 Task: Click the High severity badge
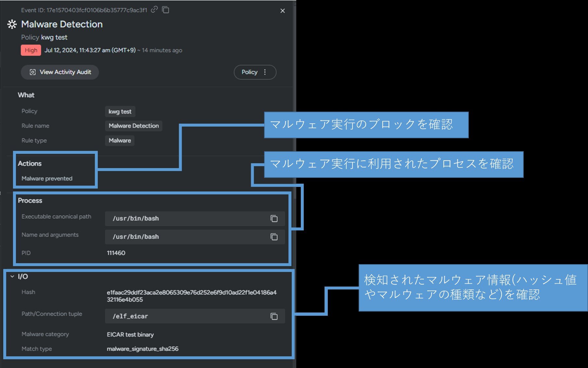(x=31, y=50)
